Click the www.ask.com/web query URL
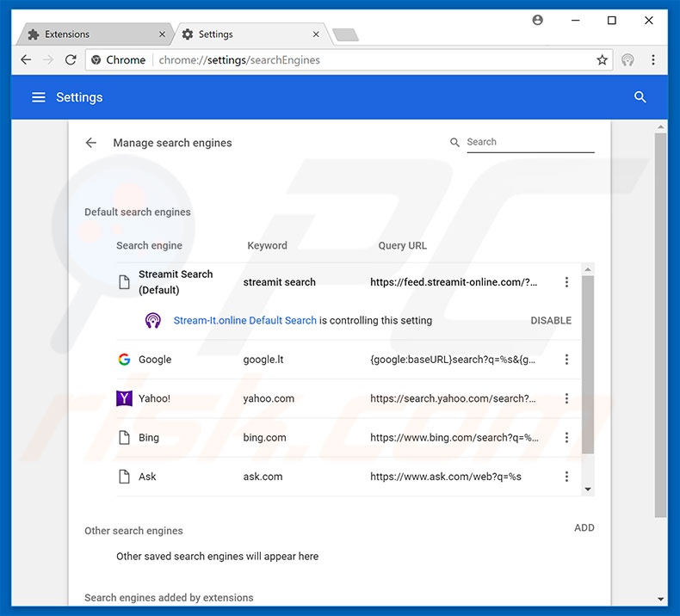The image size is (680, 616). point(446,477)
